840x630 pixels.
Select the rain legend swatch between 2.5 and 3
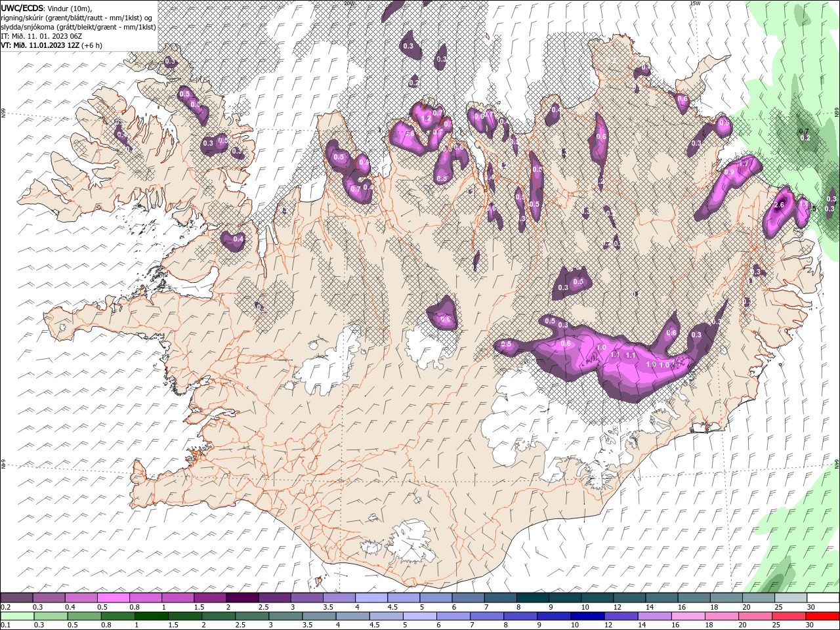[251, 616]
